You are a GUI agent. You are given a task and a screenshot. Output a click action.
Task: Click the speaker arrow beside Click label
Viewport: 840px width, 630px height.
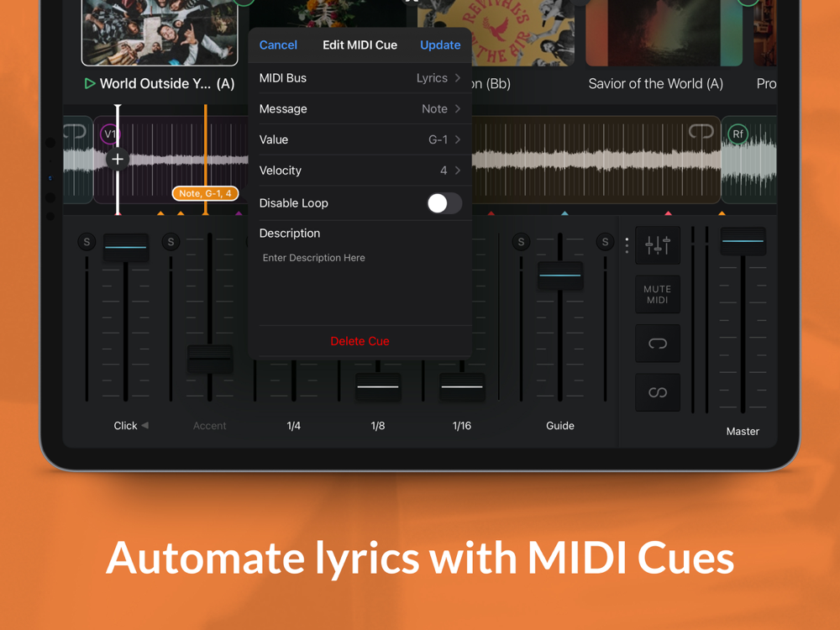144,425
